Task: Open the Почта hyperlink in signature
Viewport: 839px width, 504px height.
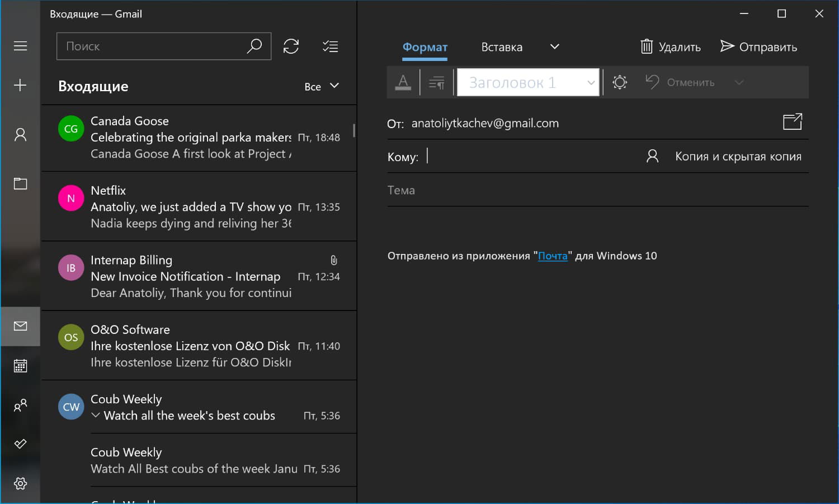Action: [553, 256]
